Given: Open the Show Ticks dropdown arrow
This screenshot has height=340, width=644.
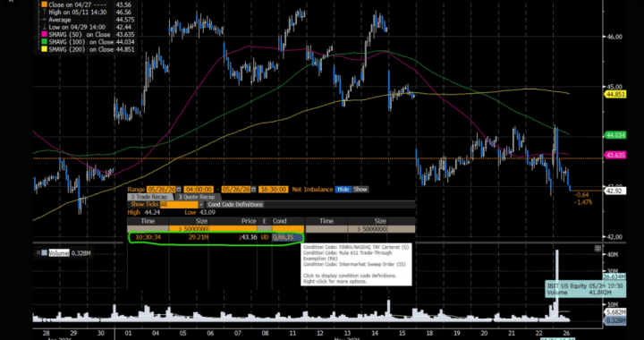Looking at the screenshot, I should (201, 204).
